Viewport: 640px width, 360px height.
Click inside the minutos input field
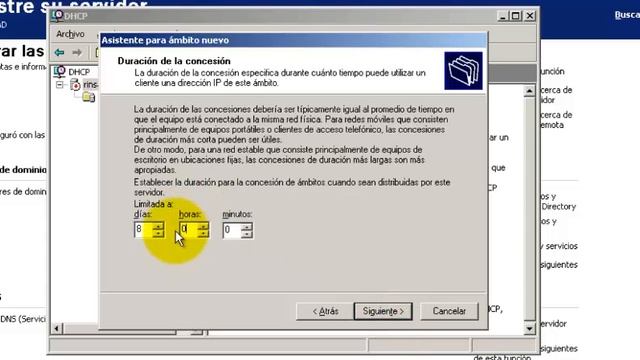[232, 230]
